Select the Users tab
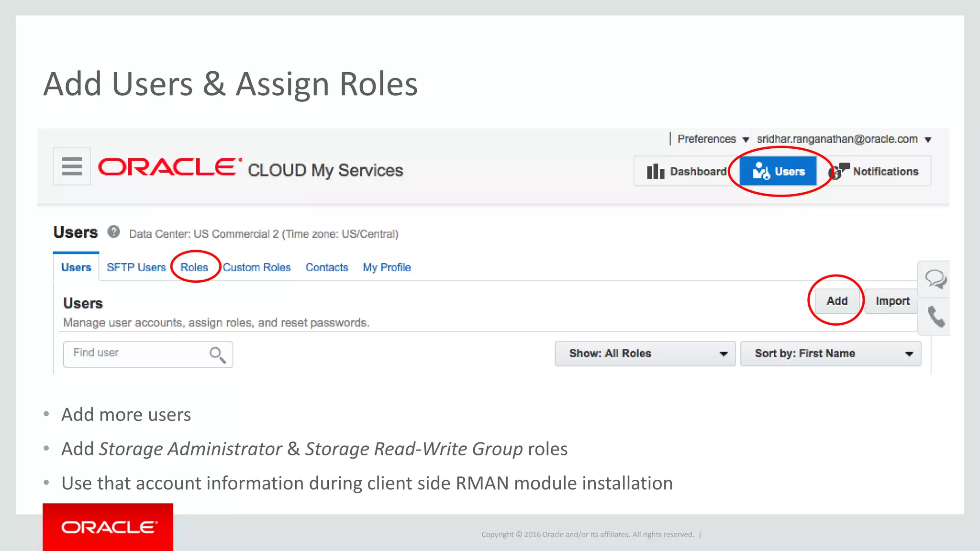This screenshot has width=980, height=551. 76,267
